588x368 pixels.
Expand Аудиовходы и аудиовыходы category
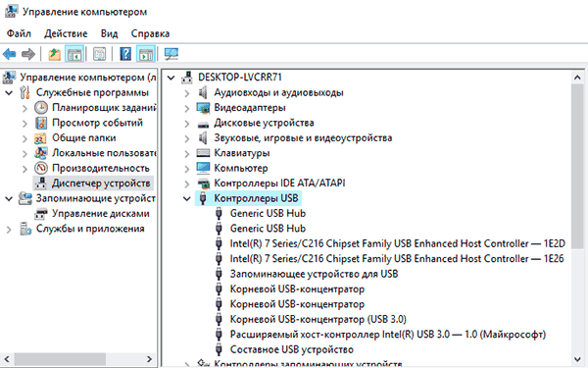tap(187, 93)
